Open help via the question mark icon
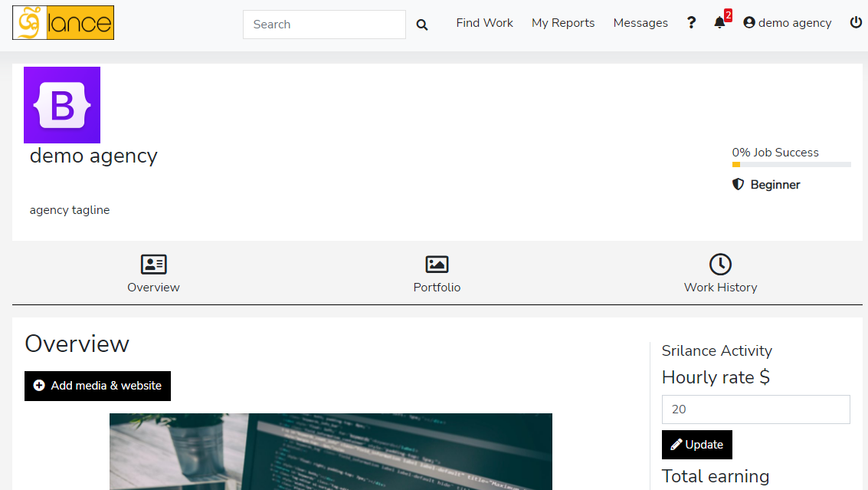The height and width of the screenshot is (490, 868). [x=691, y=23]
